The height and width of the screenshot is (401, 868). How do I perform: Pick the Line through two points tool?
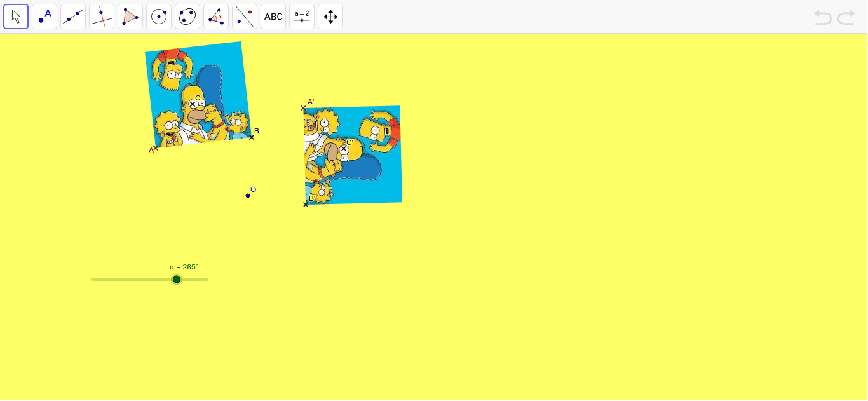73,17
